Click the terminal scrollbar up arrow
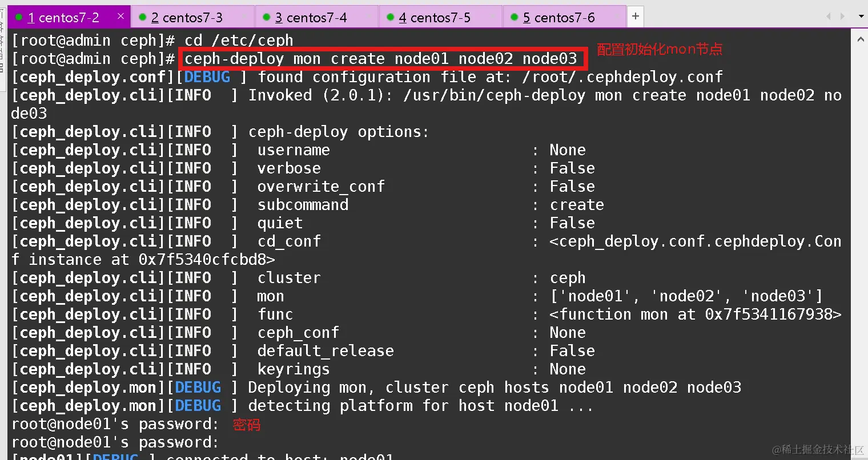The width and height of the screenshot is (868, 460). point(860,39)
